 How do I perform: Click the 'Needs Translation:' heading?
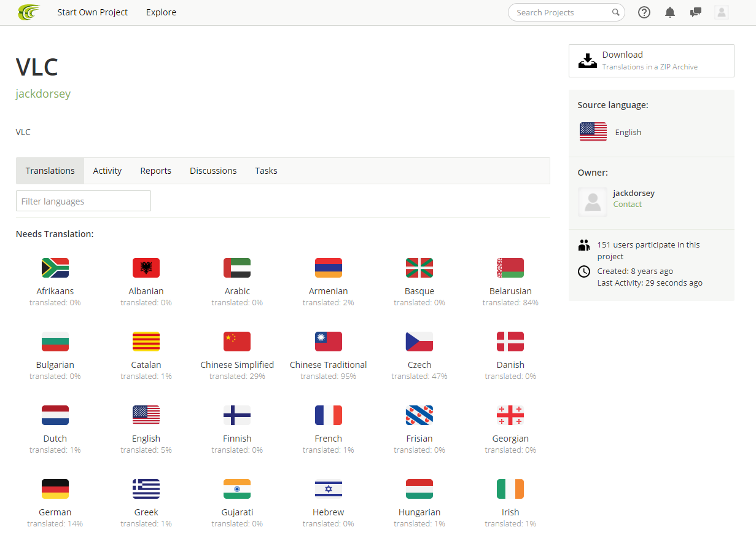click(55, 234)
